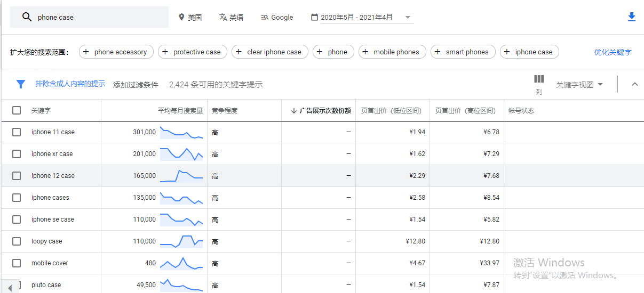Click the trend sparkline for mobile cover
Image resolution: width=644 pixels, height=293 pixels.
[x=181, y=263]
